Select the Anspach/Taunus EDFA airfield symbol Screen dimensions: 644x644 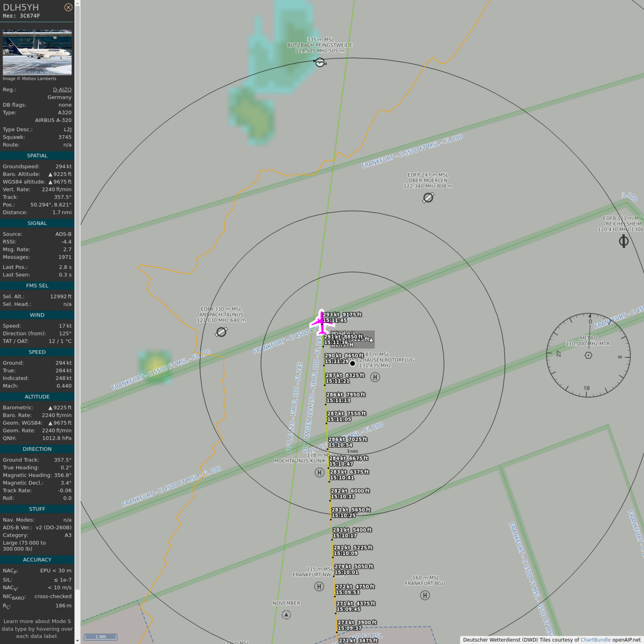(x=221, y=332)
